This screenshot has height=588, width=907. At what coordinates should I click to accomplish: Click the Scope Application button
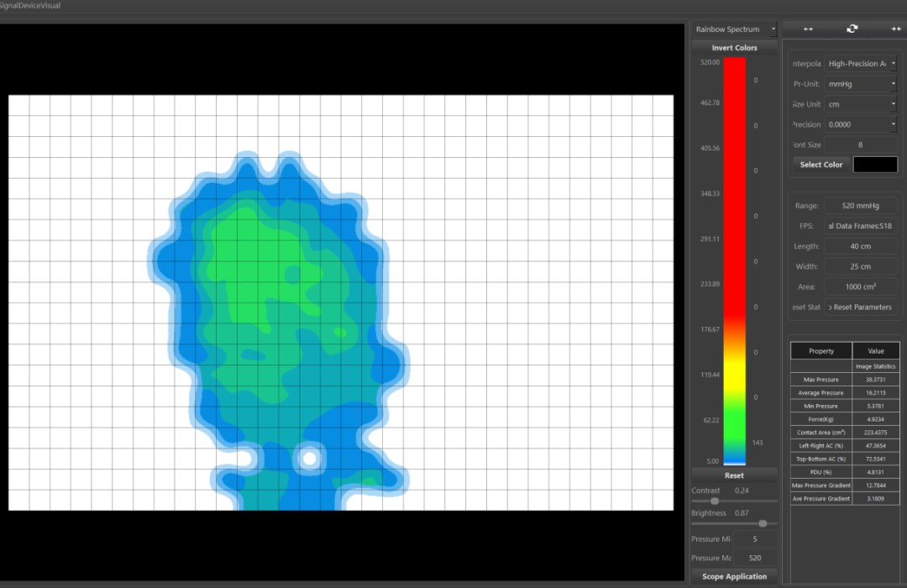coord(734,576)
